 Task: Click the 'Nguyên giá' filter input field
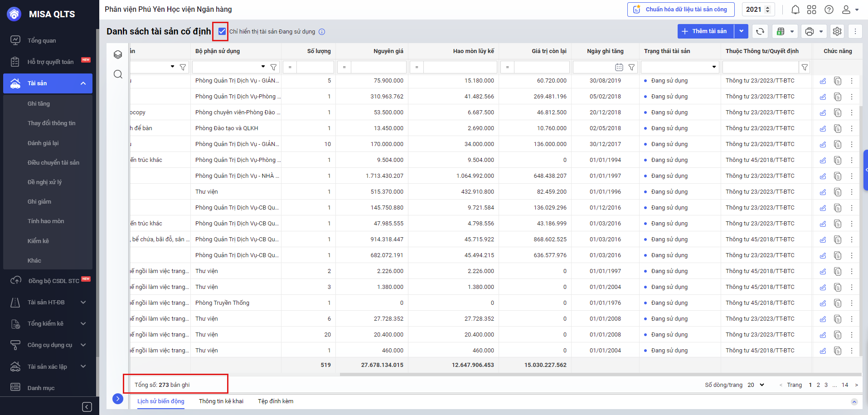click(378, 67)
